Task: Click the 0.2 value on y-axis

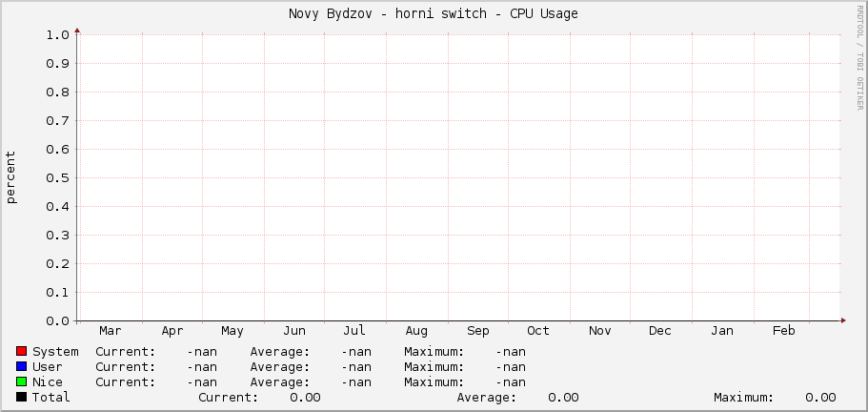Action: pos(57,264)
